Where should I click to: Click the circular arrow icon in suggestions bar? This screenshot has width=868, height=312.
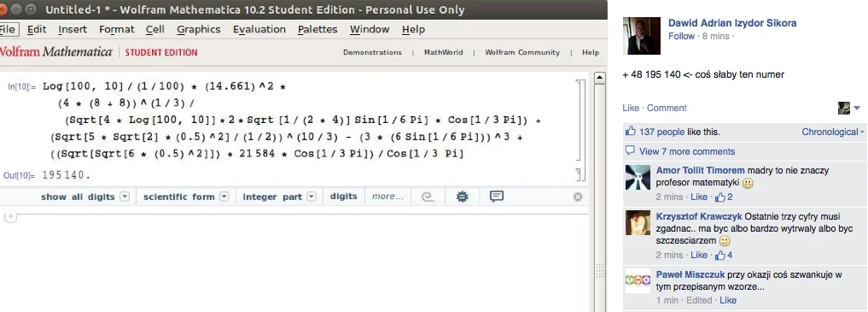pos(428,197)
